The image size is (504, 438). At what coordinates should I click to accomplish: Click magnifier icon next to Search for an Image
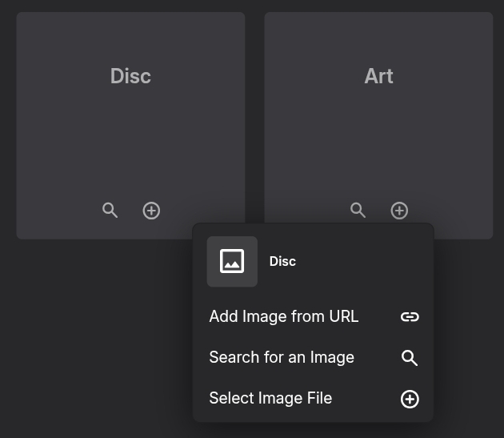coord(410,358)
